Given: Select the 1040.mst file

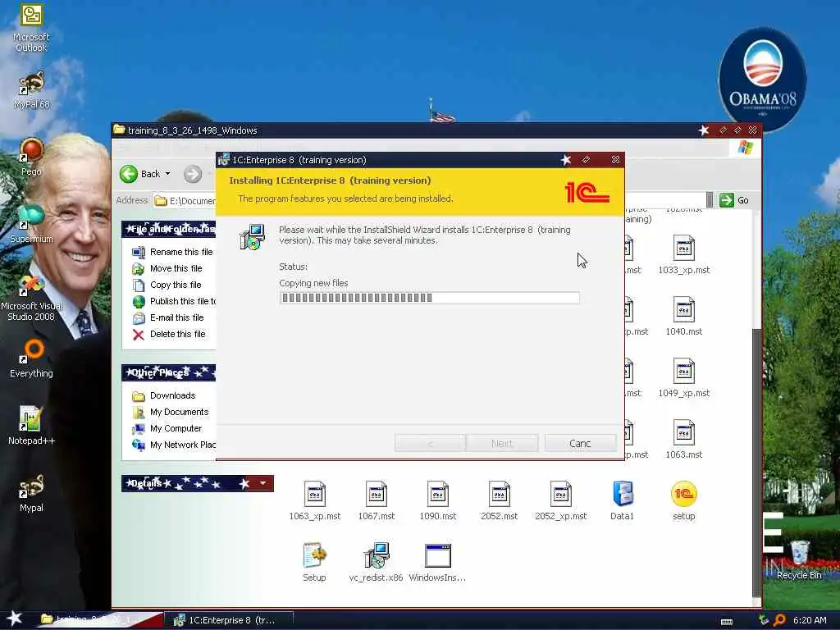Looking at the screenshot, I should [683, 317].
